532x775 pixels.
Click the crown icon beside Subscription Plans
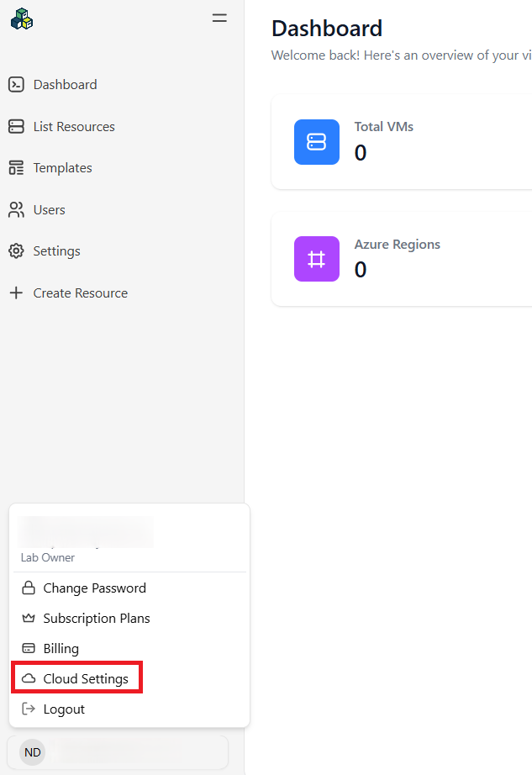(x=28, y=618)
